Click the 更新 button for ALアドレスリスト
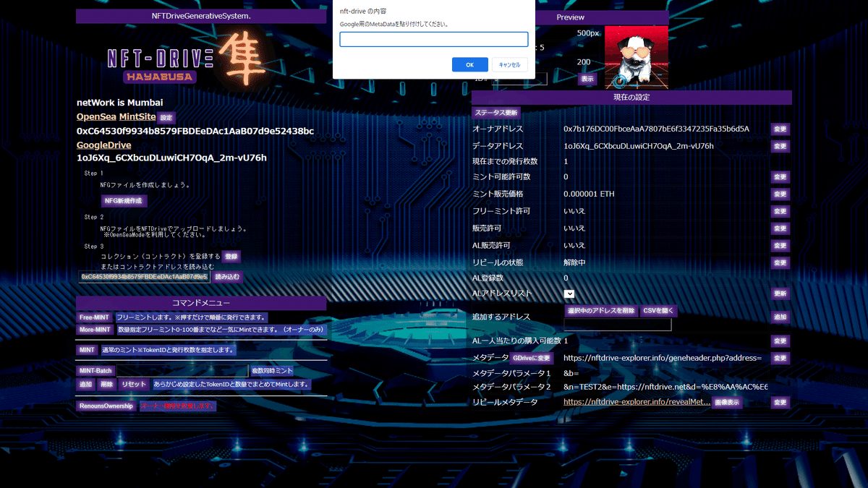This screenshot has width=868, height=488. [780, 294]
